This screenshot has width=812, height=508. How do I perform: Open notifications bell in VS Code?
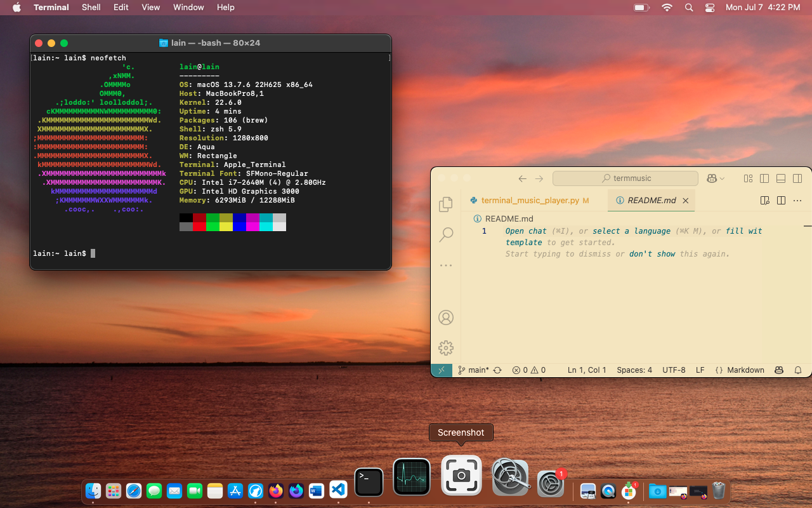[x=798, y=370]
